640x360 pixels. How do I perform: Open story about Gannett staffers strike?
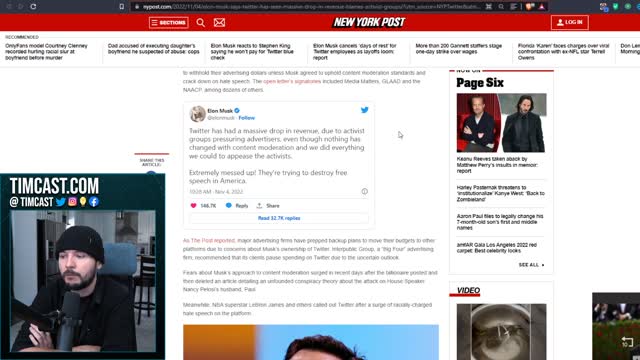458,49
